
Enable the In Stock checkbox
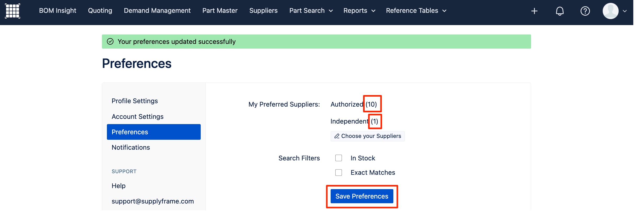[338, 158]
